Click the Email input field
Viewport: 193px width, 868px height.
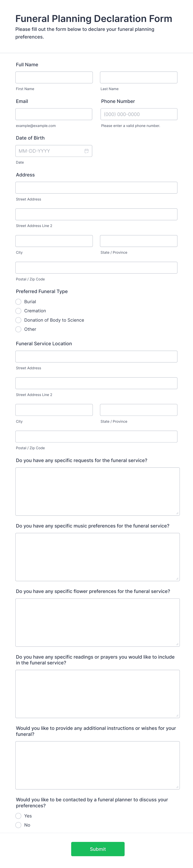(x=54, y=114)
